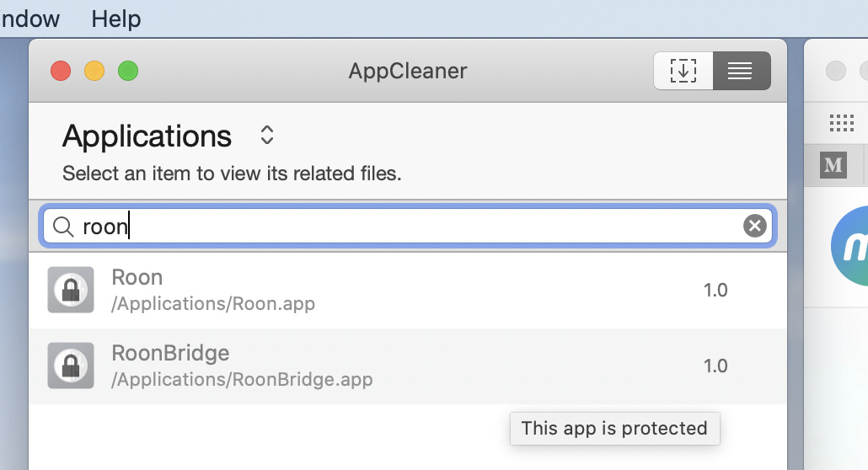Click the lock icon next to RoonBridge
This screenshot has width=868, height=470.
click(x=71, y=366)
